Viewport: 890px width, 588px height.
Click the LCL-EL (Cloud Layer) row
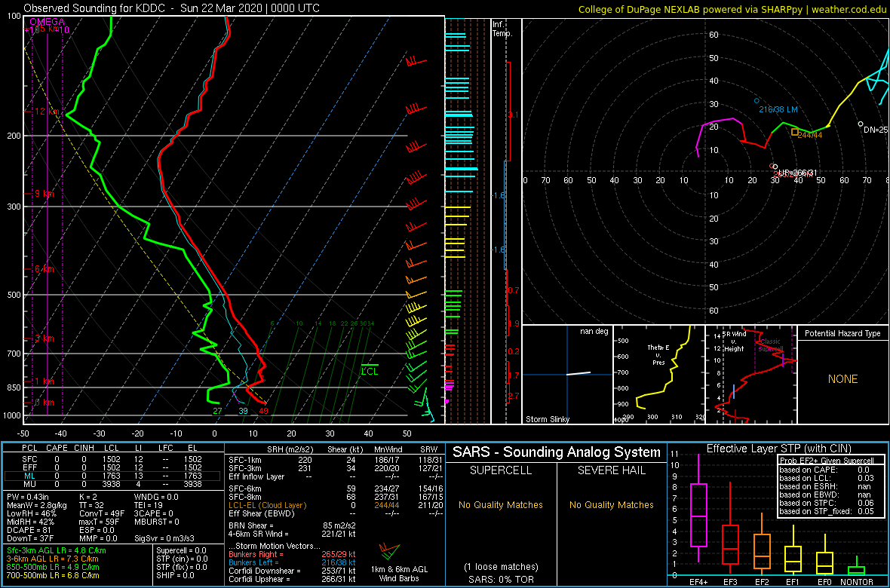tap(335, 505)
